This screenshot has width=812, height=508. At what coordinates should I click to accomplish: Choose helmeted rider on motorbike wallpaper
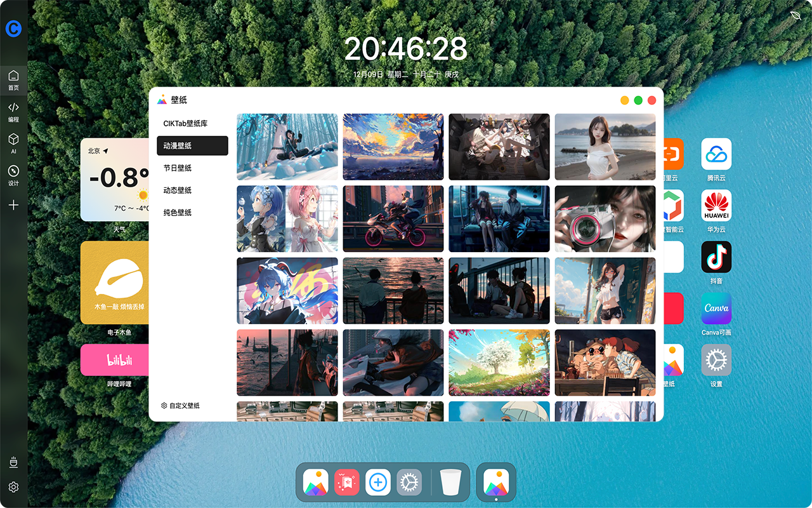coord(393,363)
